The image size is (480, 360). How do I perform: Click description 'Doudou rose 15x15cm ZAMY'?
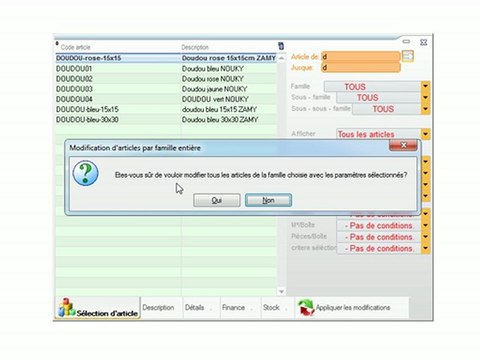point(229,58)
